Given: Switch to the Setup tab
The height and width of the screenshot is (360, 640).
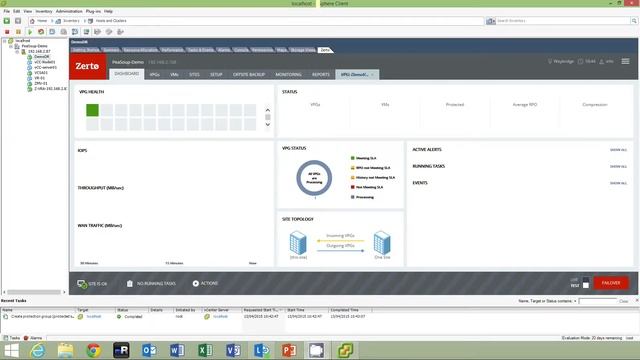Looking at the screenshot, I should click(x=216, y=75).
